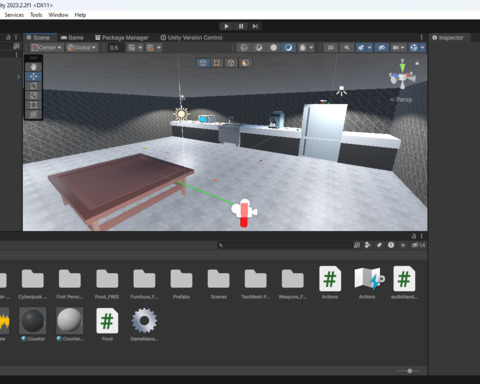Toggle the scene view rotation lock

(417, 62)
